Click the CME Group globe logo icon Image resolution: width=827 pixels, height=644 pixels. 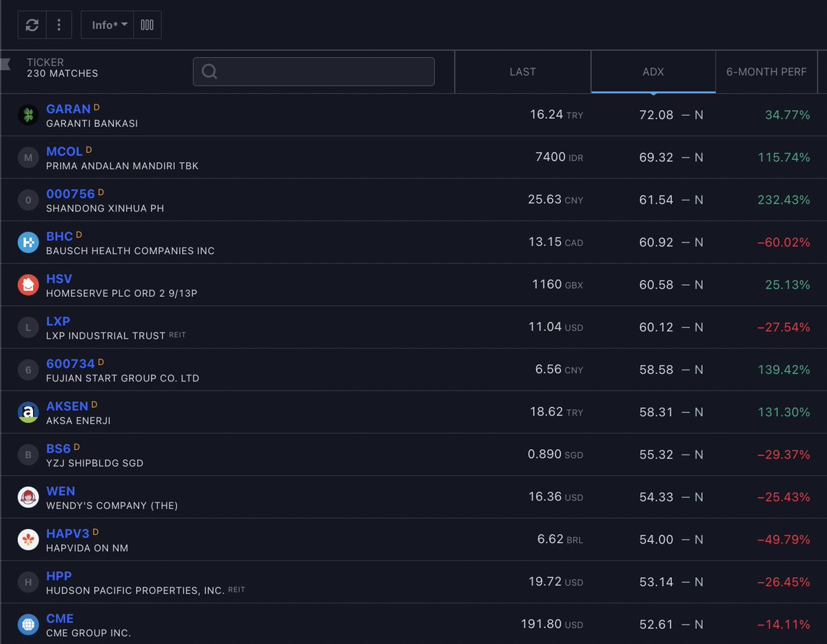pos(28,625)
